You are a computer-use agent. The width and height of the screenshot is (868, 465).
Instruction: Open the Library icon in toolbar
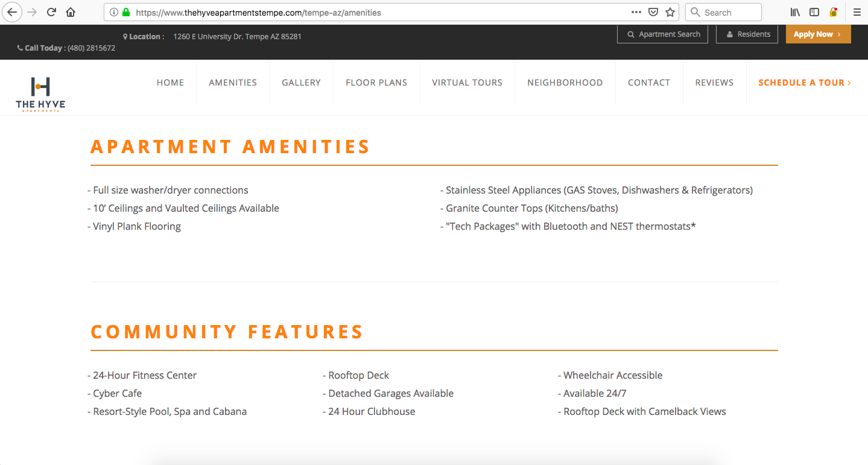[x=795, y=12]
